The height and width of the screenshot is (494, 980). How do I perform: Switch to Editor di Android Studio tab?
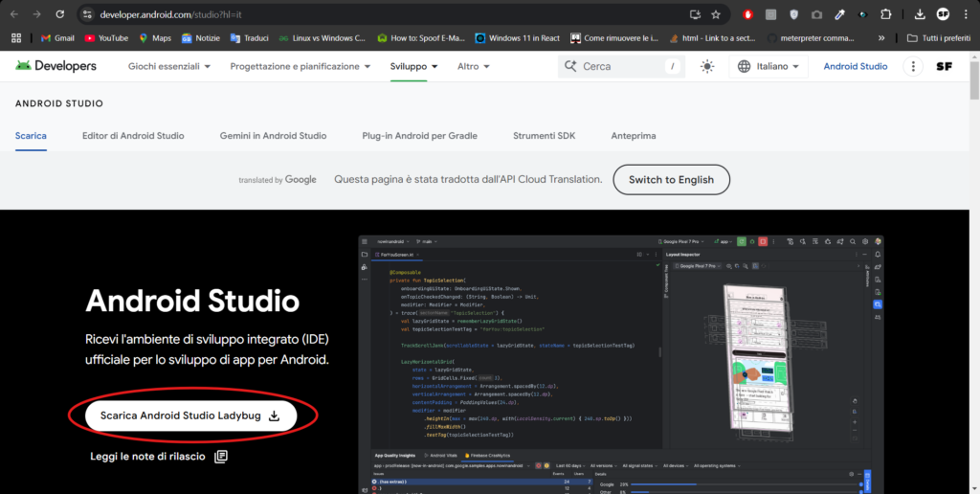[x=133, y=136]
